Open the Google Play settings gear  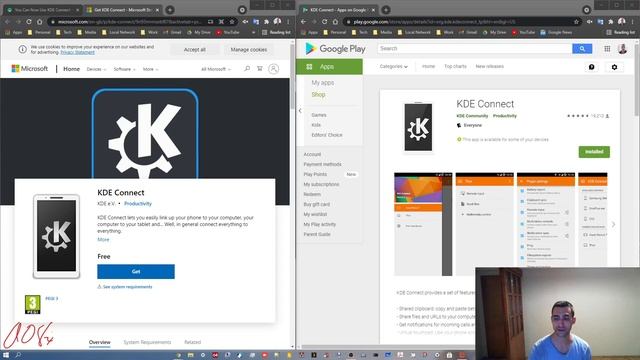click(614, 67)
